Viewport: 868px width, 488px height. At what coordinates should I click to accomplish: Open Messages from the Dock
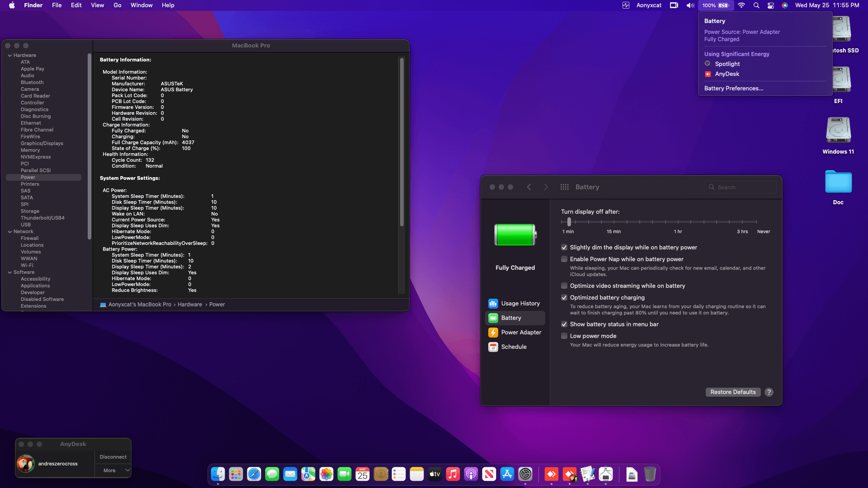coord(272,474)
